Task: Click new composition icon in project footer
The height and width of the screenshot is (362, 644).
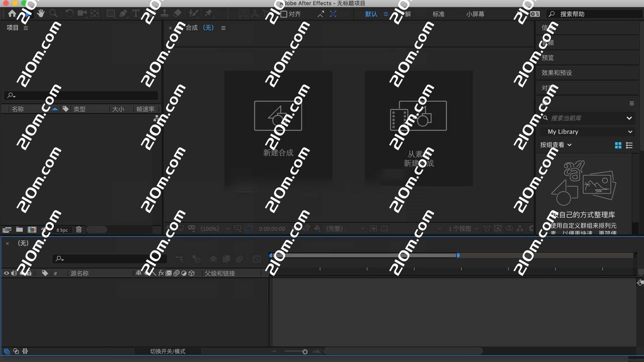Action: pos(32,230)
